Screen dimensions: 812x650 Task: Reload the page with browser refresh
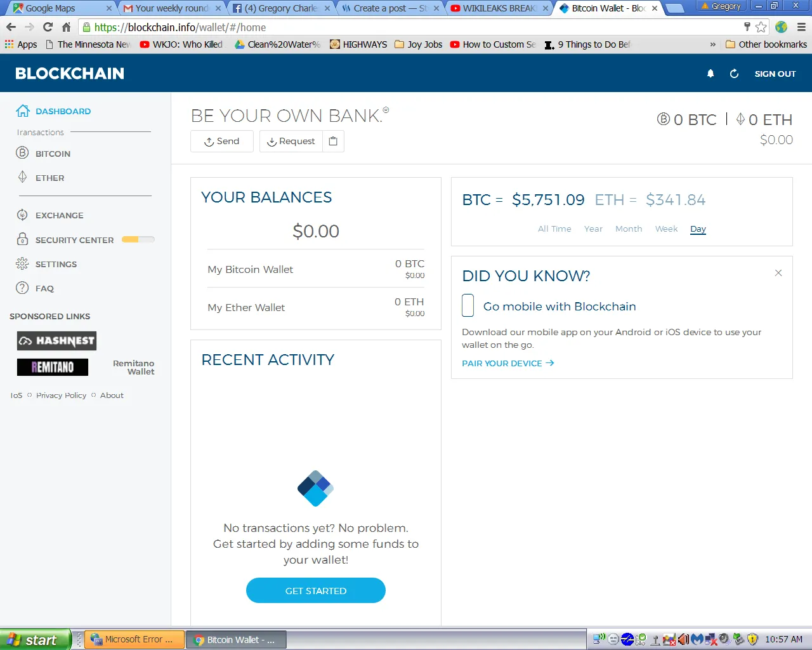click(48, 27)
